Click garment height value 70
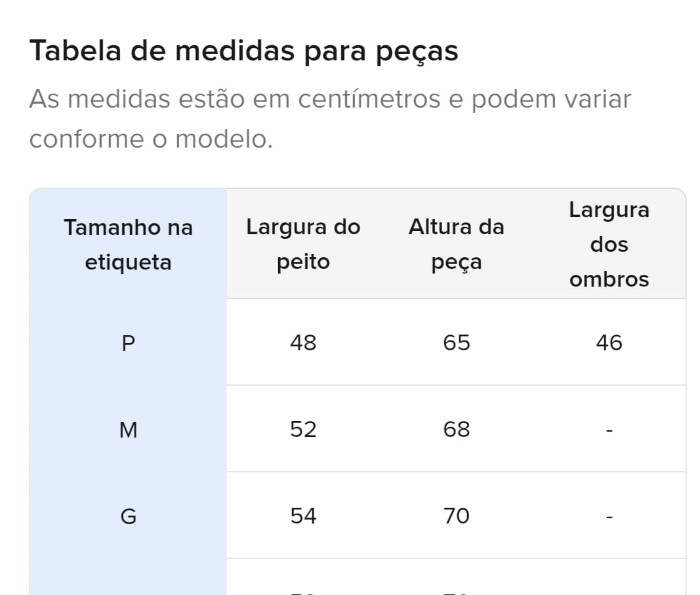This screenshot has height=595, width=700. pyautogui.click(x=457, y=516)
